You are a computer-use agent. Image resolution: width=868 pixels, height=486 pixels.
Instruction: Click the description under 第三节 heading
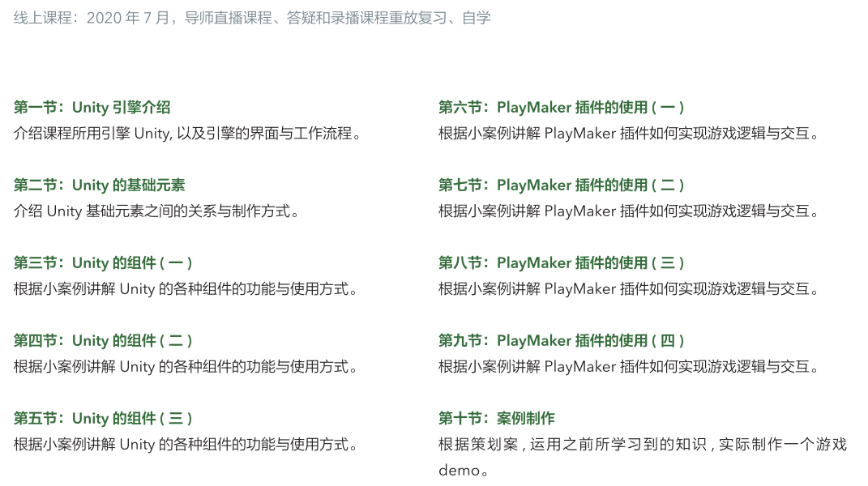186,289
